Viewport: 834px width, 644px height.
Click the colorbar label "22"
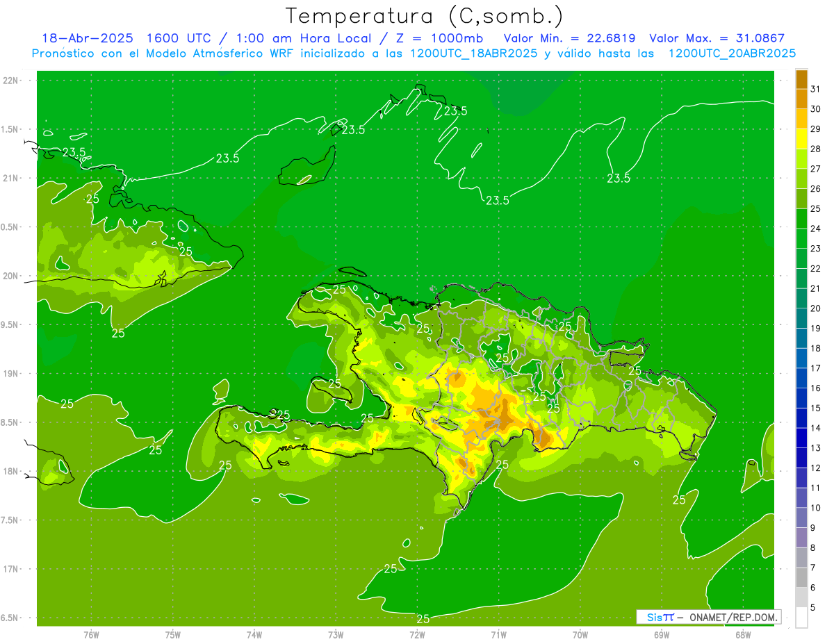pos(815,268)
